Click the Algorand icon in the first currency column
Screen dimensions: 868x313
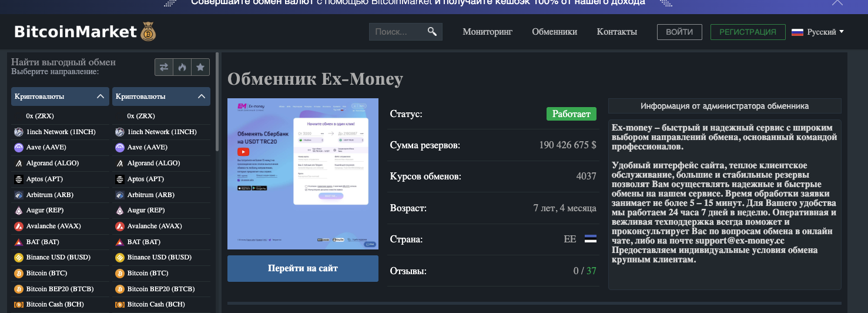[x=18, y=163]
